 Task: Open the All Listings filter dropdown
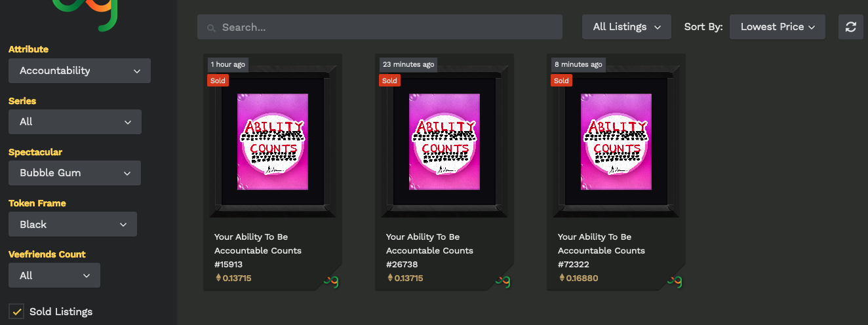click(x=627, y=27)
